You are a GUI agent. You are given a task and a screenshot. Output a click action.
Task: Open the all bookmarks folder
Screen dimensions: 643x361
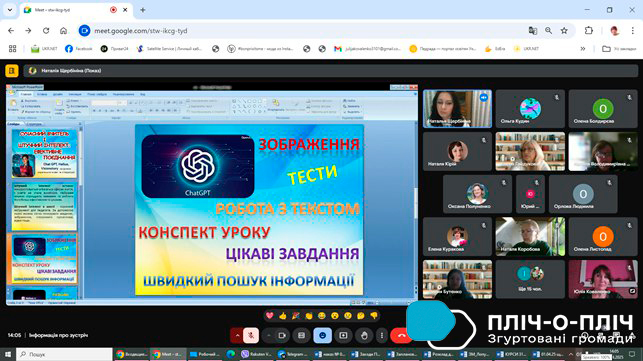(x=619, y=49)
